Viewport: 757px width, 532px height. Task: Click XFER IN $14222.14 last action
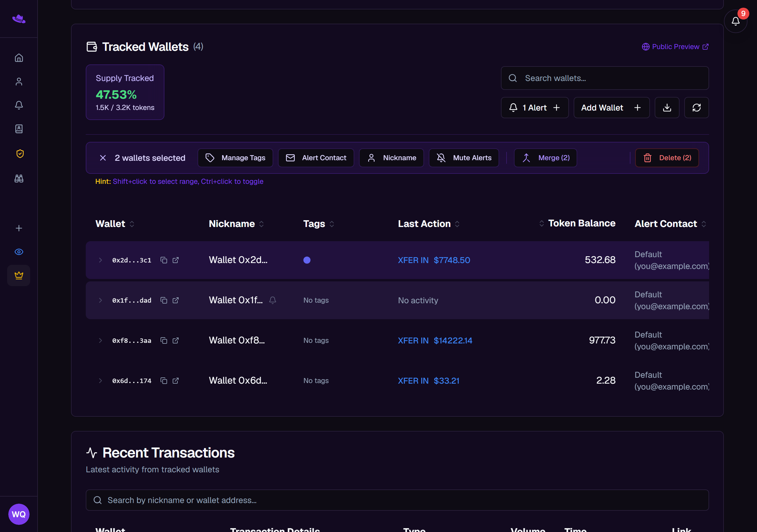coord(435,340)
